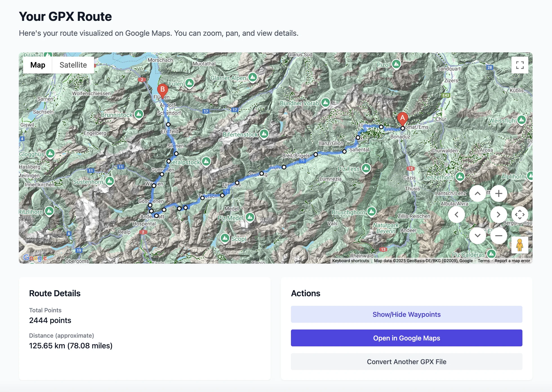The image size is (552, 392).
Task: Click waypoint dot near Safiental
Action: click(x=344, y=152)
